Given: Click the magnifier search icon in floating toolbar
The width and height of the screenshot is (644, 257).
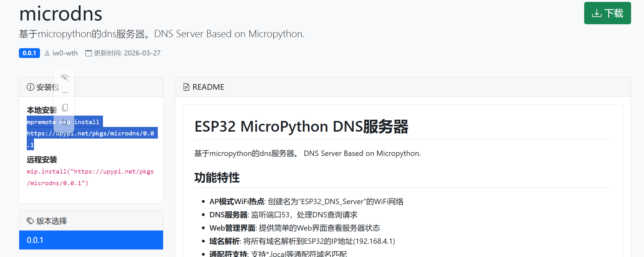Looking at the screenshot, I should pos(65,123).
